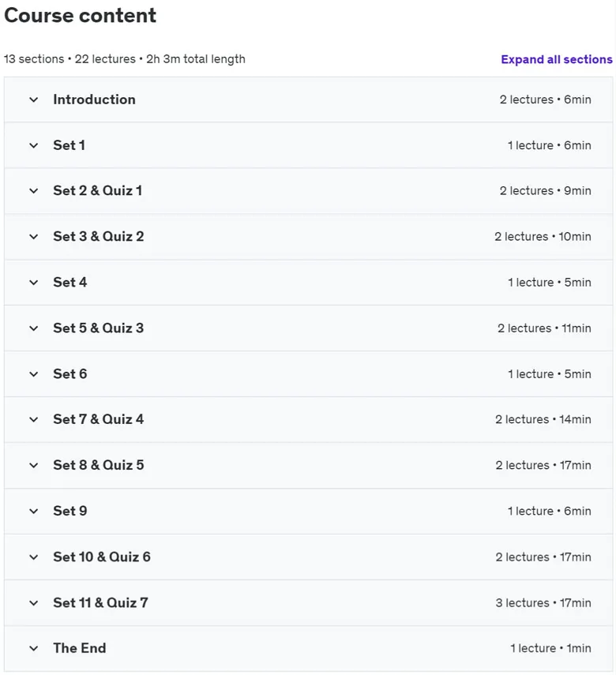Click chevron beside Set 8 & Quiz 5

[x=34, y=465]
